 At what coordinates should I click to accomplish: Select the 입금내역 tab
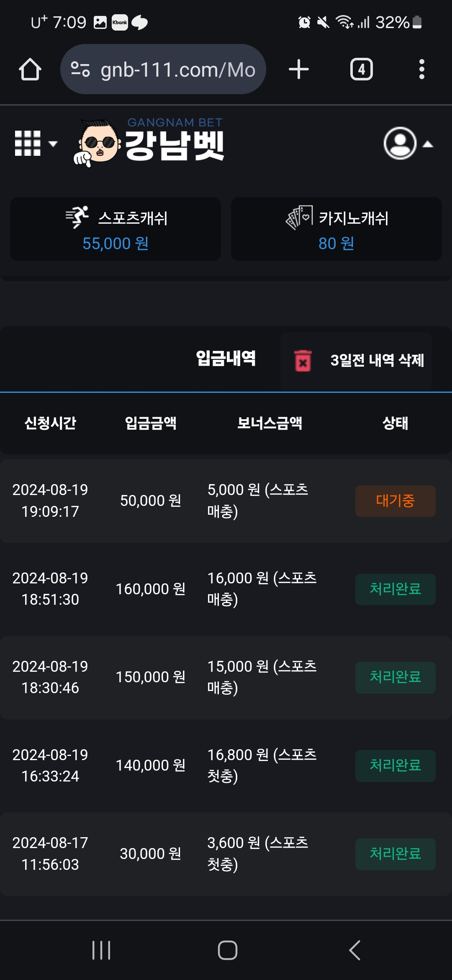coord(226,359)
